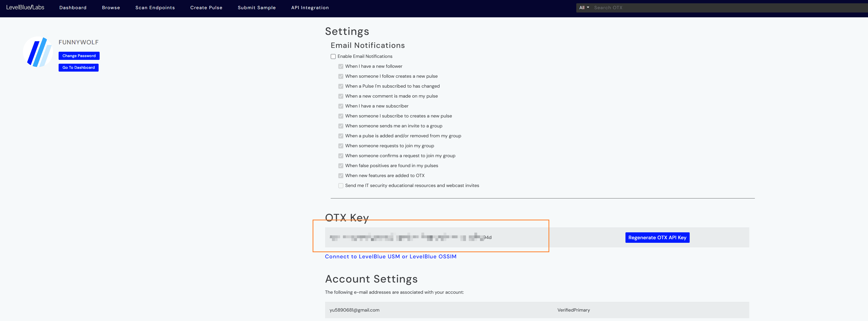Select Create Pulse in top navigation
868x321 pixels.
pos(206,8)
